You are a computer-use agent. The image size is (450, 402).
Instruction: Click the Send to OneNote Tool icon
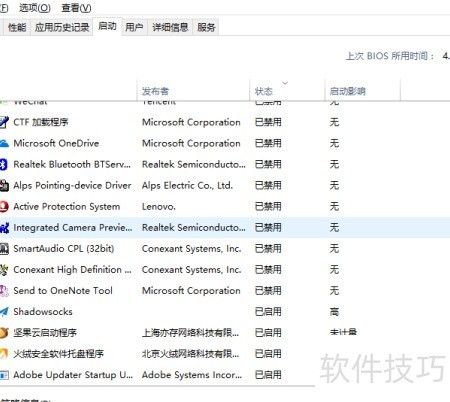click(x=4, y=291)
